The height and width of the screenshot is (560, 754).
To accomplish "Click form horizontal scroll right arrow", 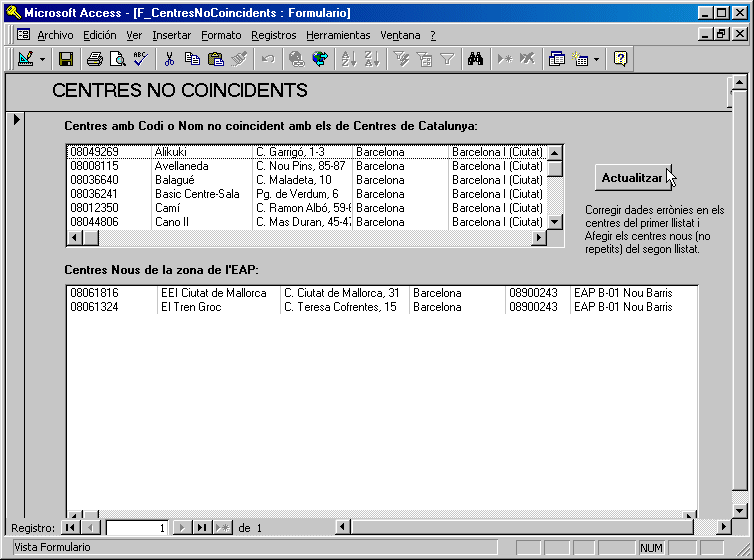I will pyautogui.click(x=723, y=527).
